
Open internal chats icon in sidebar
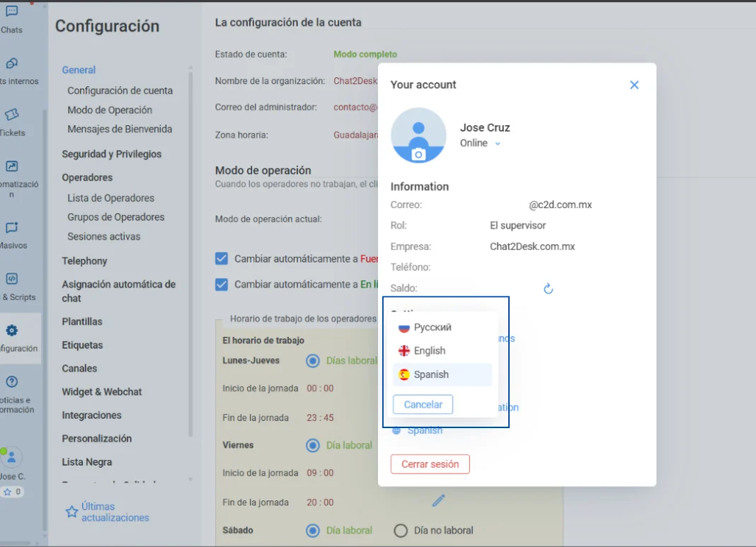tap(11, 63)
